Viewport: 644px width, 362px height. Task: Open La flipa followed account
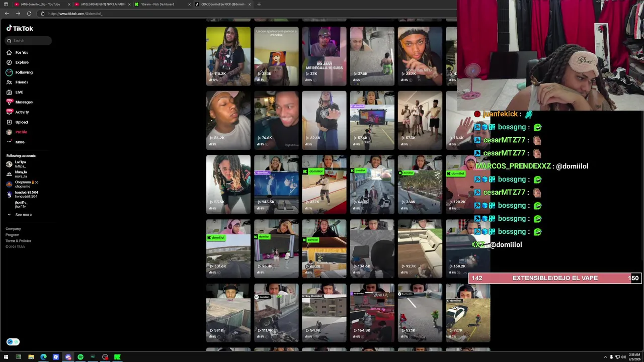(17, 164)
